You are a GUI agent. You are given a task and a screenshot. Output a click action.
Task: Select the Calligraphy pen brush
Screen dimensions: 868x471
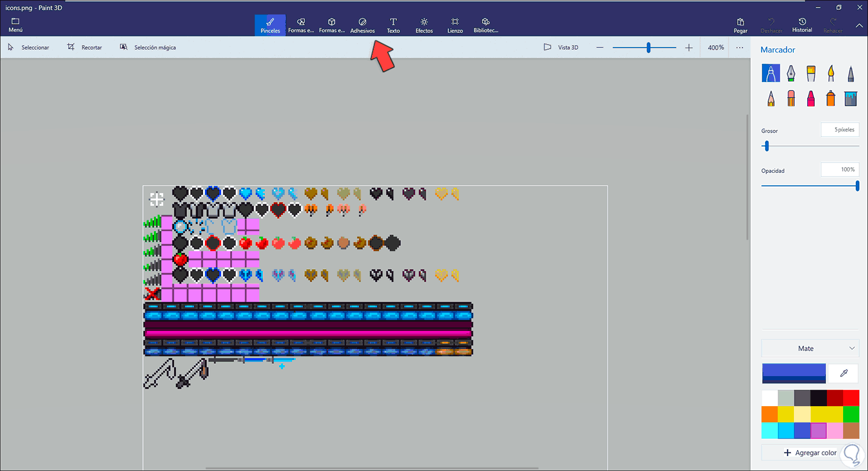pyautogui.click(x=791, y=73)
